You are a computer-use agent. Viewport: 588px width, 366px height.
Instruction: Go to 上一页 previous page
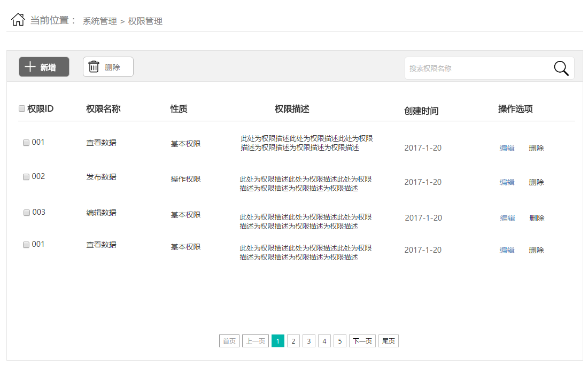(x=256, y=341)
